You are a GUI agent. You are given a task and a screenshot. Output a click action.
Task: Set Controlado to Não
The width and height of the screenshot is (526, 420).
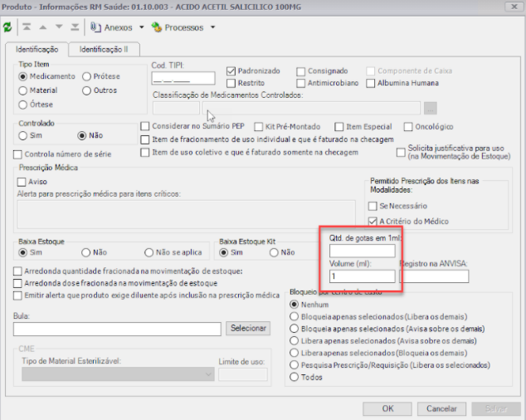coord(82,135)
